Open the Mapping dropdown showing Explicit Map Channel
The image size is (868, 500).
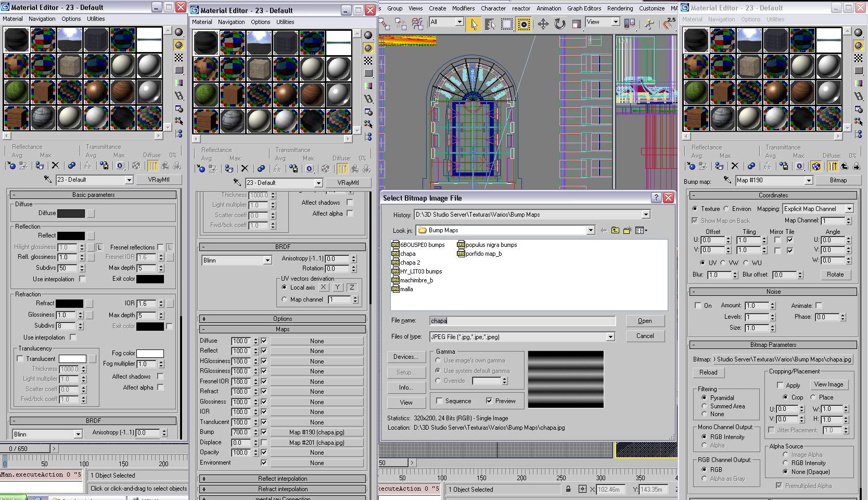tap(849, 209)
